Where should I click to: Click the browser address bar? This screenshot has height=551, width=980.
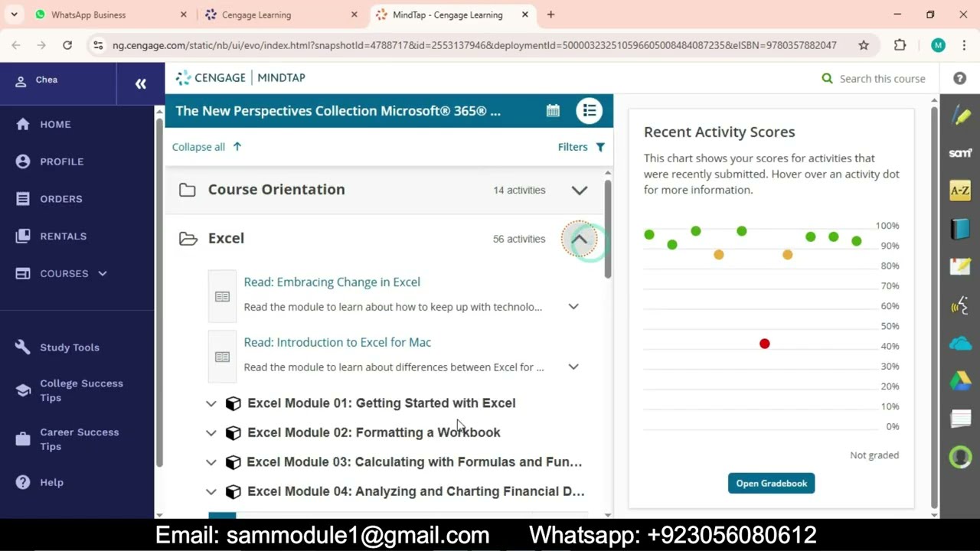click(474, 45)
